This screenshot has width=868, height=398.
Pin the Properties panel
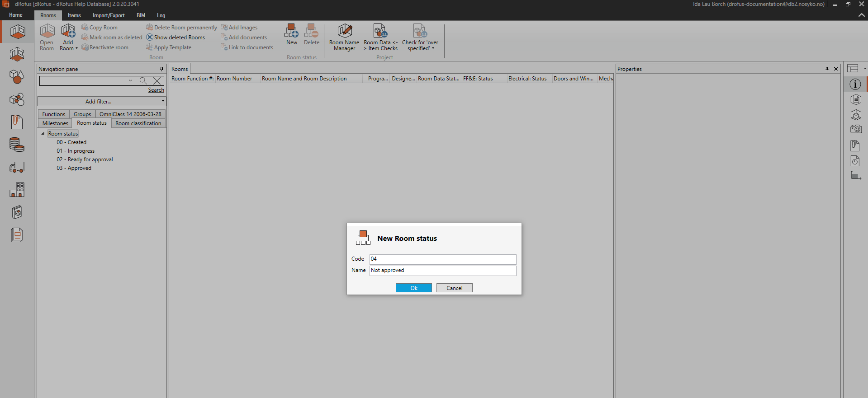[827, 69]
